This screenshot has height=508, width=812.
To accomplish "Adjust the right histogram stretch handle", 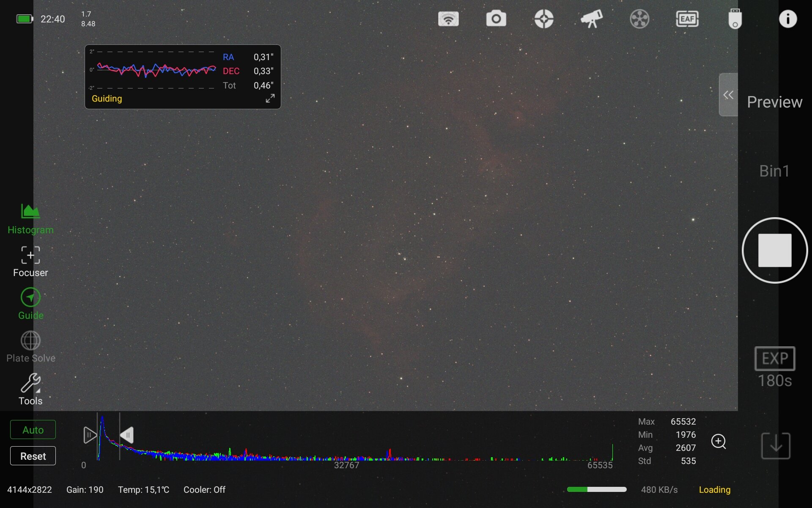I will pyautogui.click(x=127, y=435).
